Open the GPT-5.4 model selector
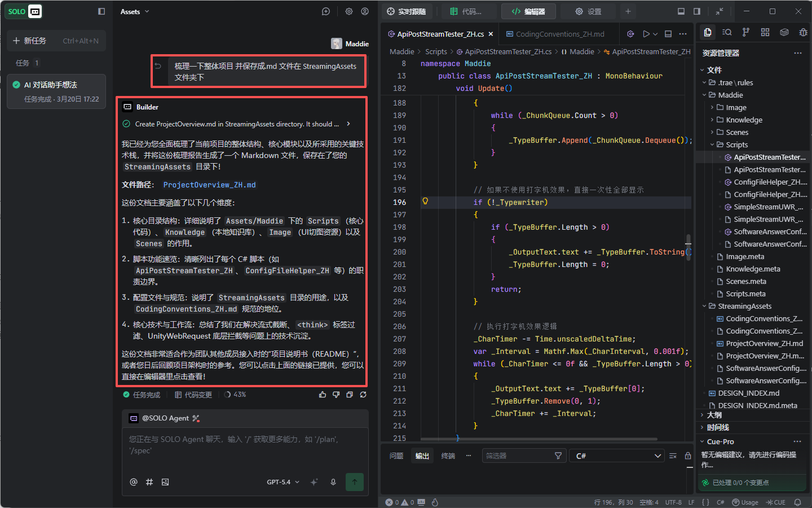 283,482
